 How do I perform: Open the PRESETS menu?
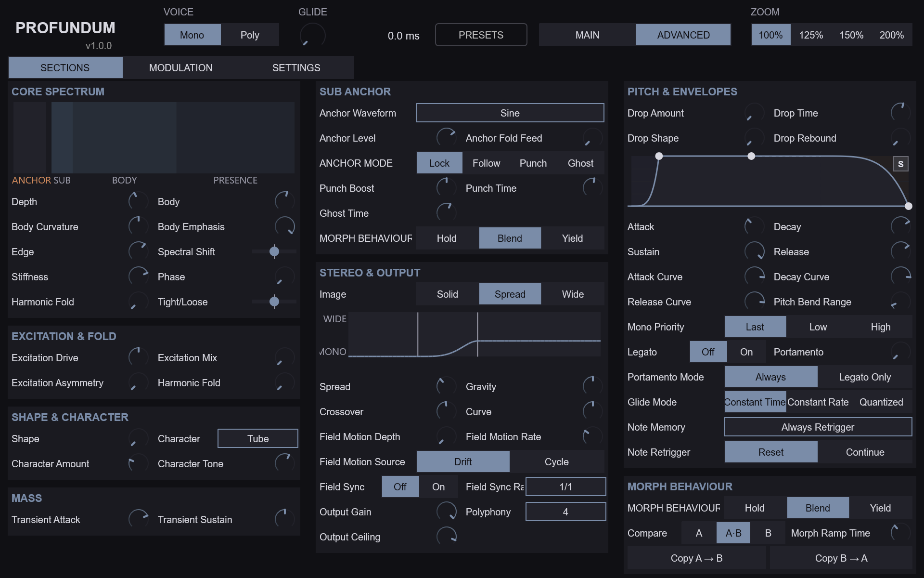click(481, 35)
